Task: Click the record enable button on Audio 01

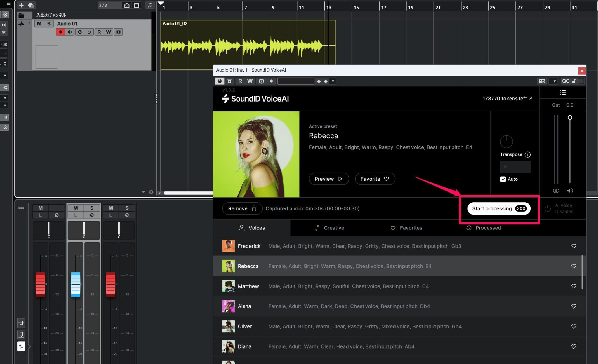Action: click(x=60, y=32)
